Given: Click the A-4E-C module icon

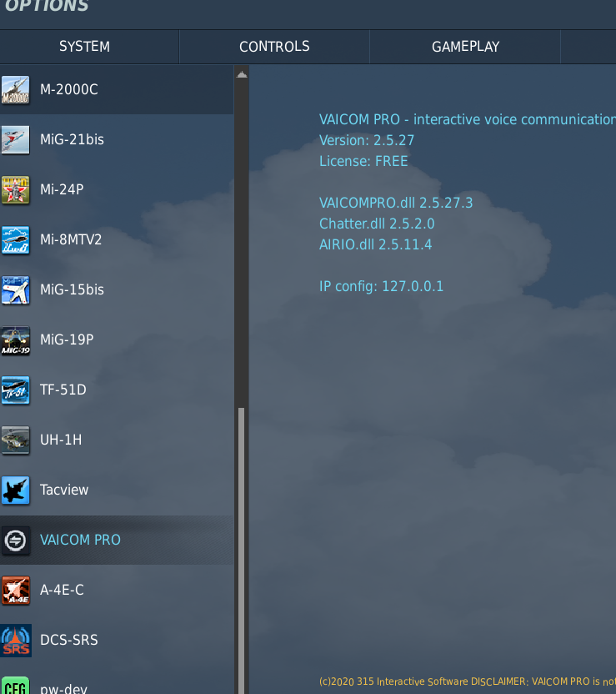Looking at the screenshot, I should (x=16, y=590).
